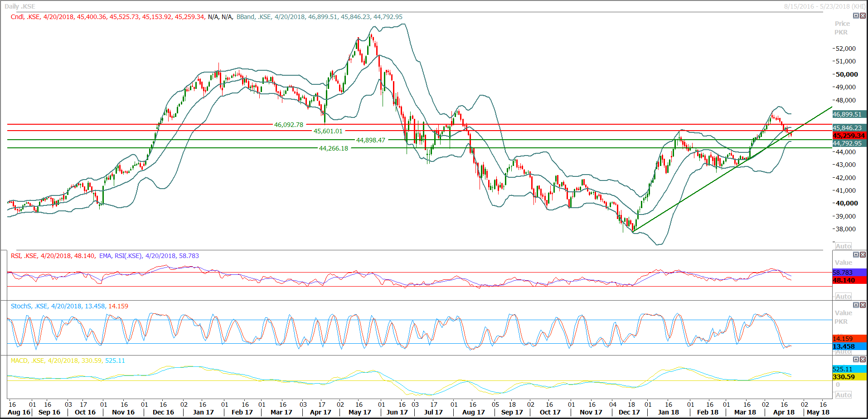Select the 46,092.78 horizontal line label

point(289,125)
